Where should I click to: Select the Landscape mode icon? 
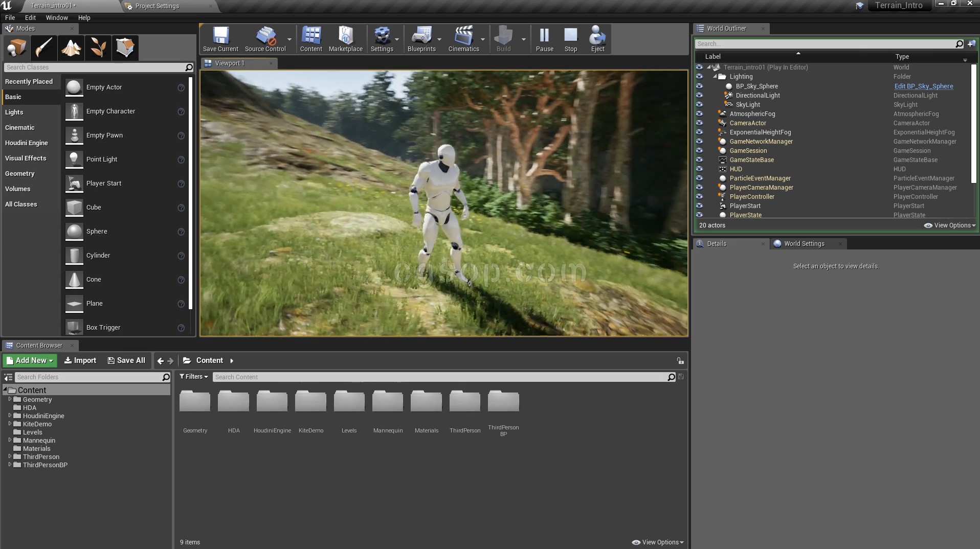coord(71,48)
